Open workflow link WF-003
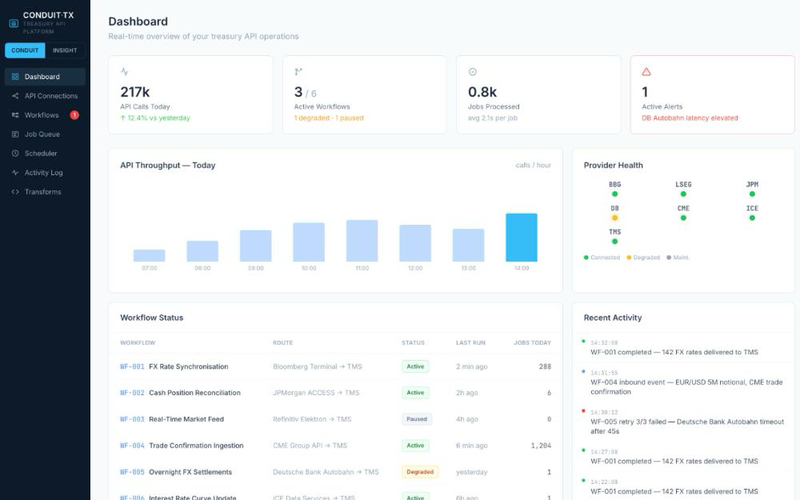 (x=132, y=419)
